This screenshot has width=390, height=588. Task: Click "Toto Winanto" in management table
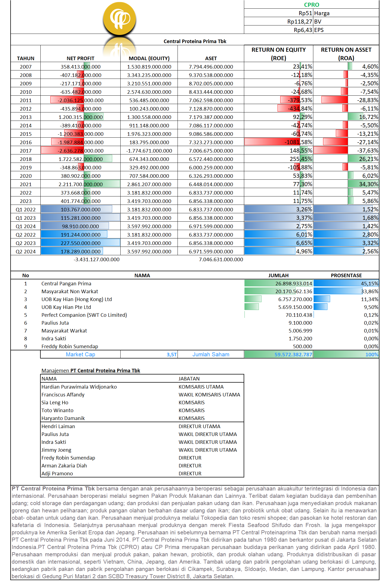click(57, 410)
